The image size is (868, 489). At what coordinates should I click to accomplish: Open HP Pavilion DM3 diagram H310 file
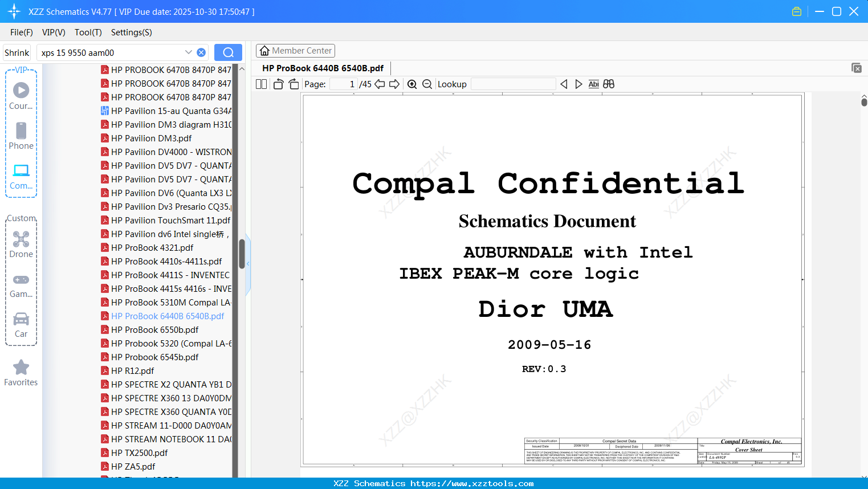click(x=166, y=124)
